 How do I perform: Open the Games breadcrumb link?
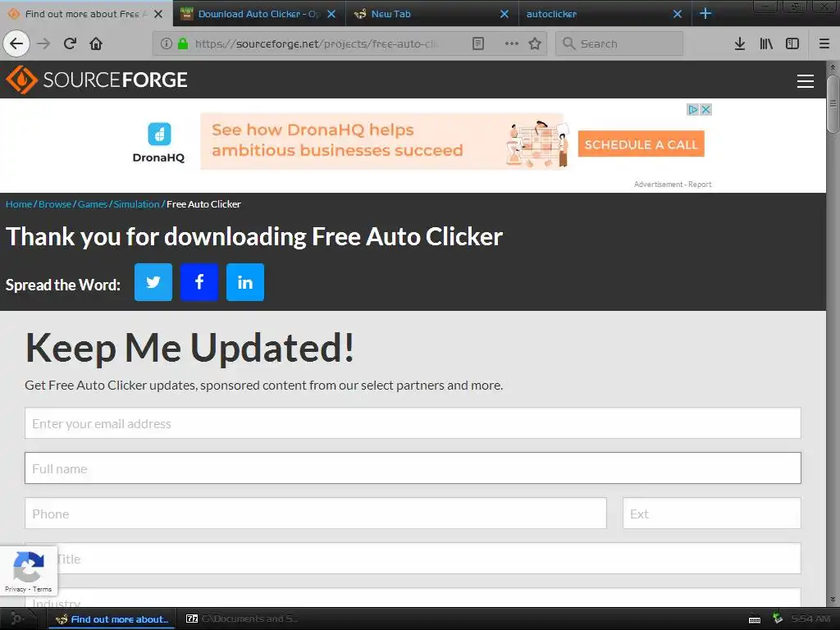(x=93, y=204)
